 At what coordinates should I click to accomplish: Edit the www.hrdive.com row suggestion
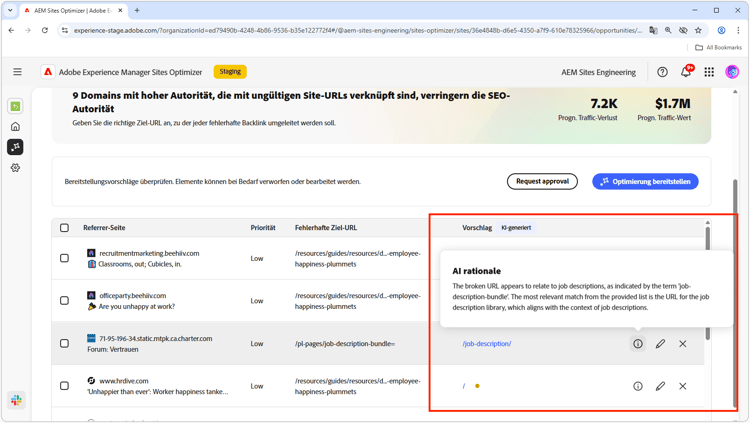click(660, 386)
